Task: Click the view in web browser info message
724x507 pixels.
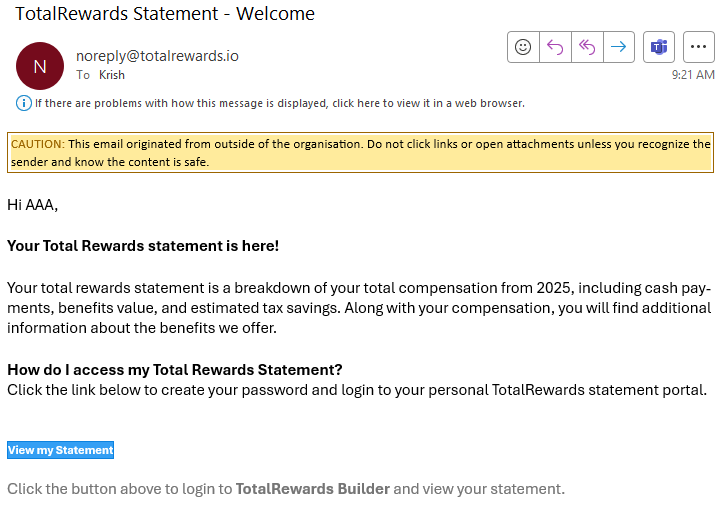Action: 280,103
